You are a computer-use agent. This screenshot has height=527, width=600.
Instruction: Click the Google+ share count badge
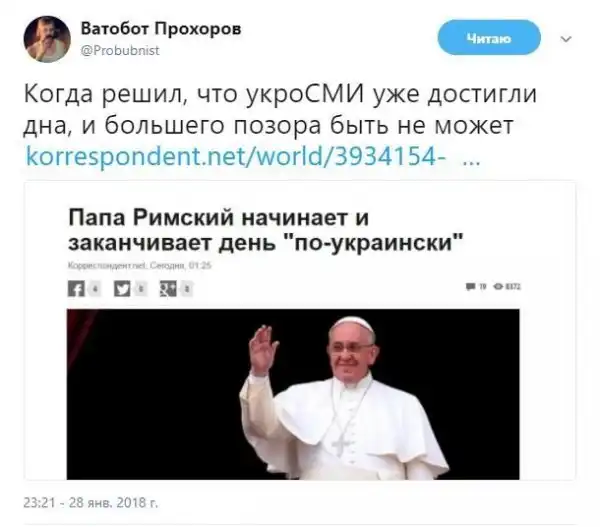187,289
